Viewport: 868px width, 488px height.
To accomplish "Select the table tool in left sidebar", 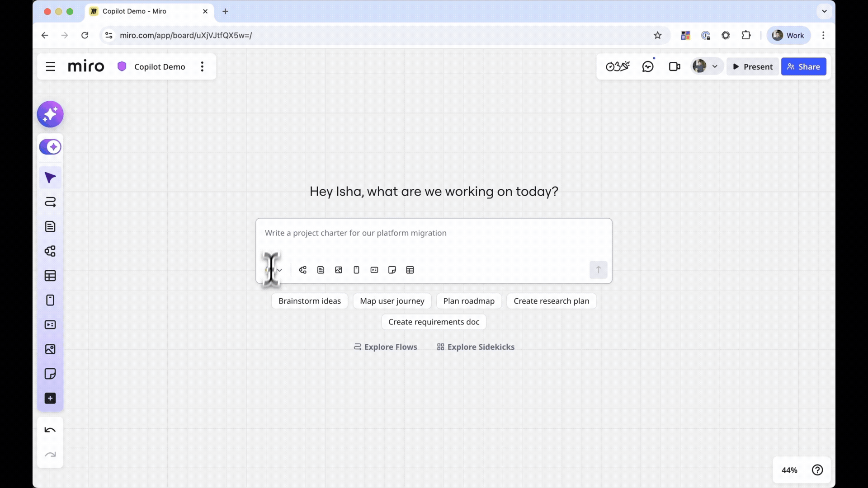I will click(x=50, y=276).
